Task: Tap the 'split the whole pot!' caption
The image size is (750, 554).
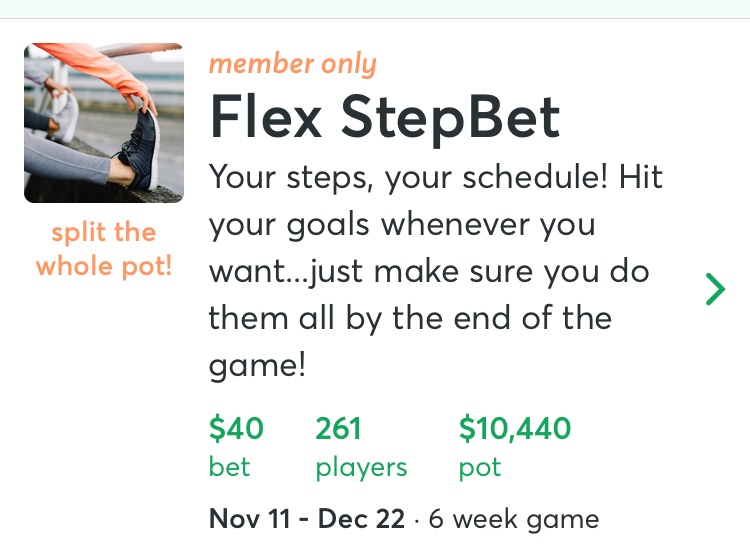Action: (x=104, y=250)
